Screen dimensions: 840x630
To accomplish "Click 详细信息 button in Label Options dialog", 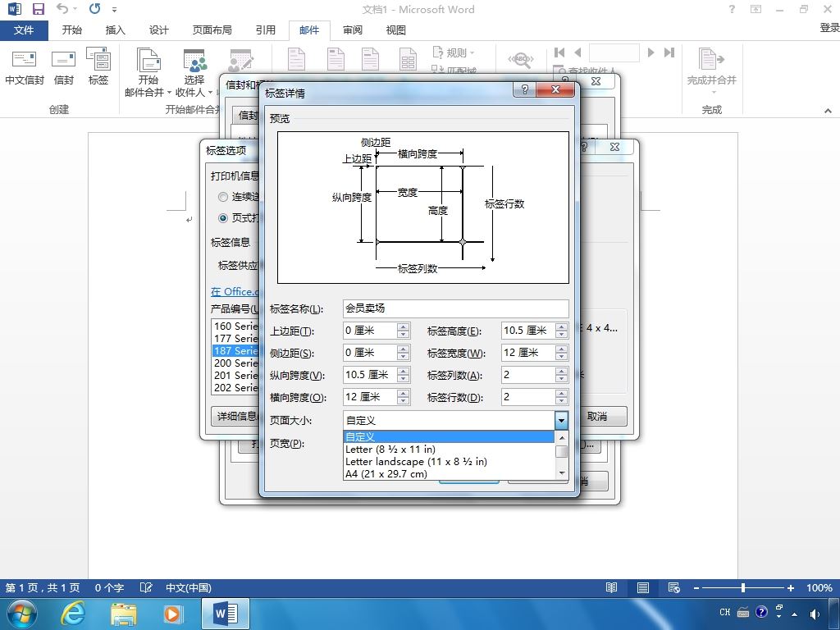I will pyautogui.click(x=235, y=416).
